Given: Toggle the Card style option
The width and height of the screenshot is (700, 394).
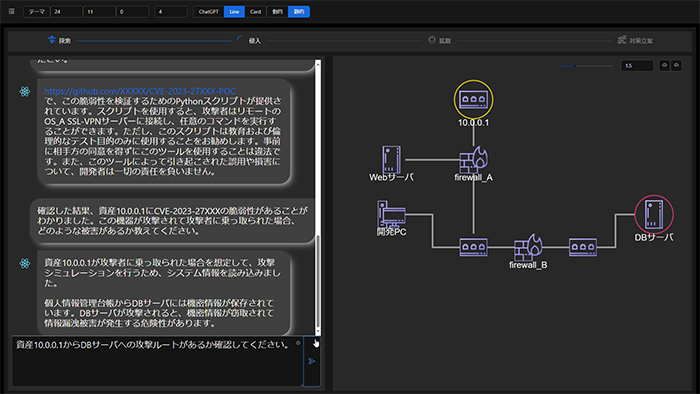Looking at the screenshot, I should click(x=255, y=12).
